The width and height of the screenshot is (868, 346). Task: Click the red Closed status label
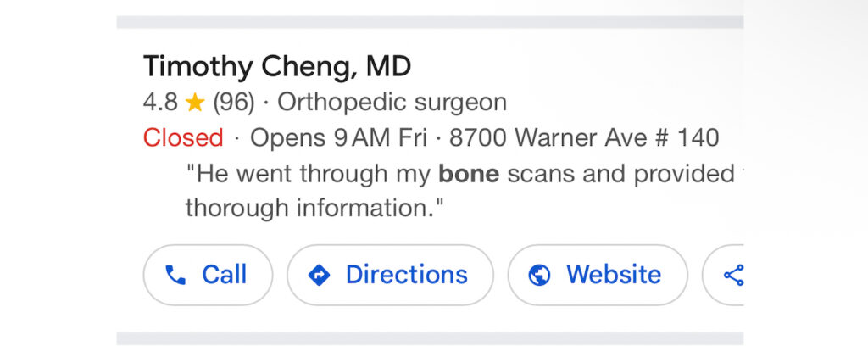pyautogui.click(x=183, y=137)
